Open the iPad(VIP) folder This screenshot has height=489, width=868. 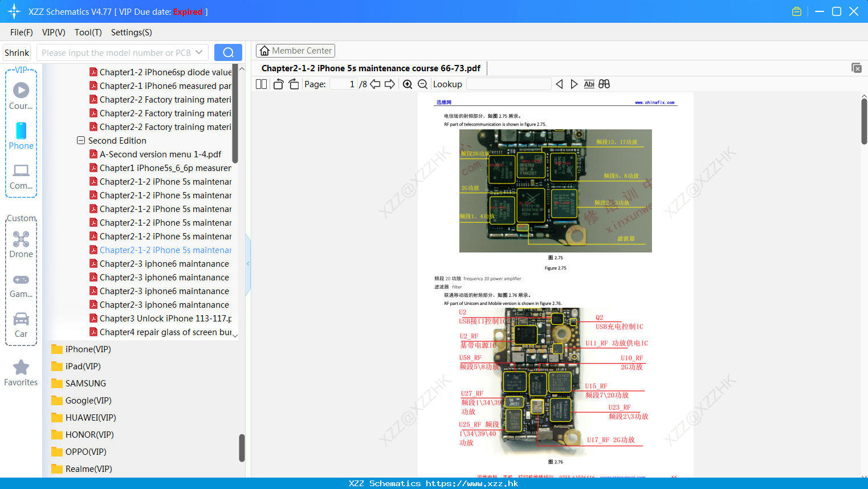click(x=76, y=366)
